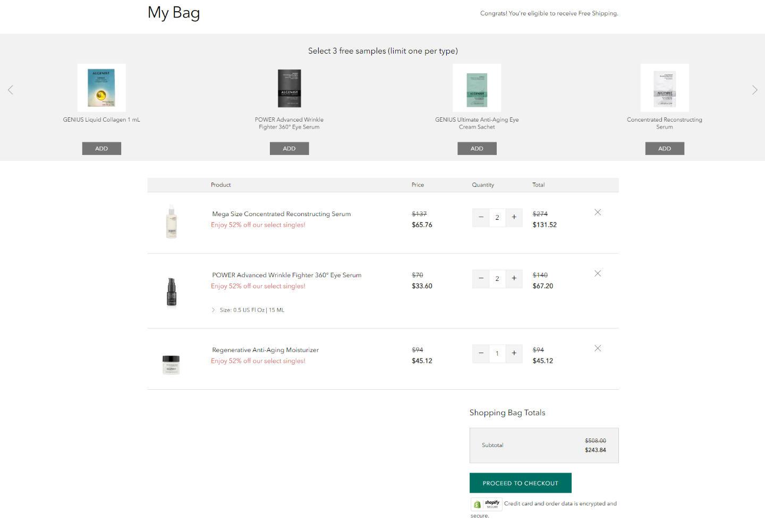Screen dimensions: 765x532
Task: Proceed to checkout
Action: point(521,483)
